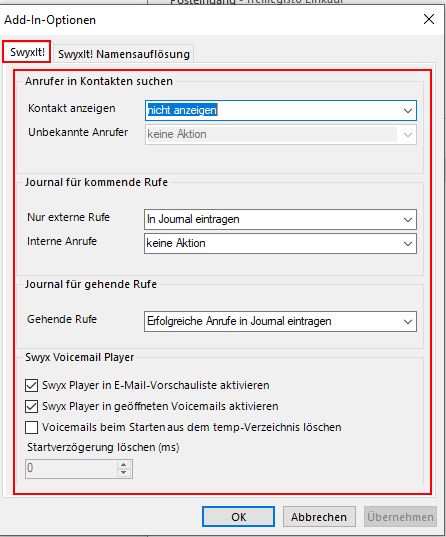Click the Abbrechen button

pos(319,516)
